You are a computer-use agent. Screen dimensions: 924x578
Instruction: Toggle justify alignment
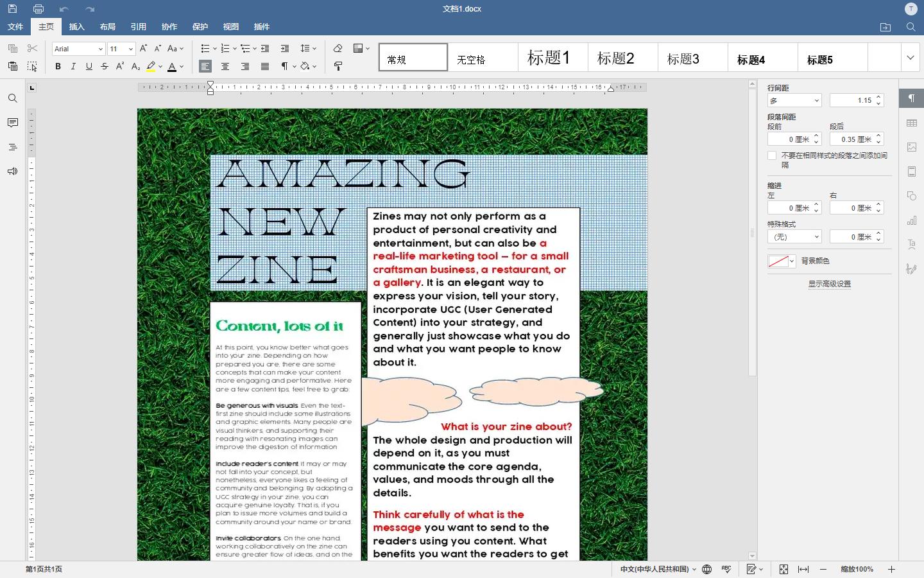(x=264, y=66)
